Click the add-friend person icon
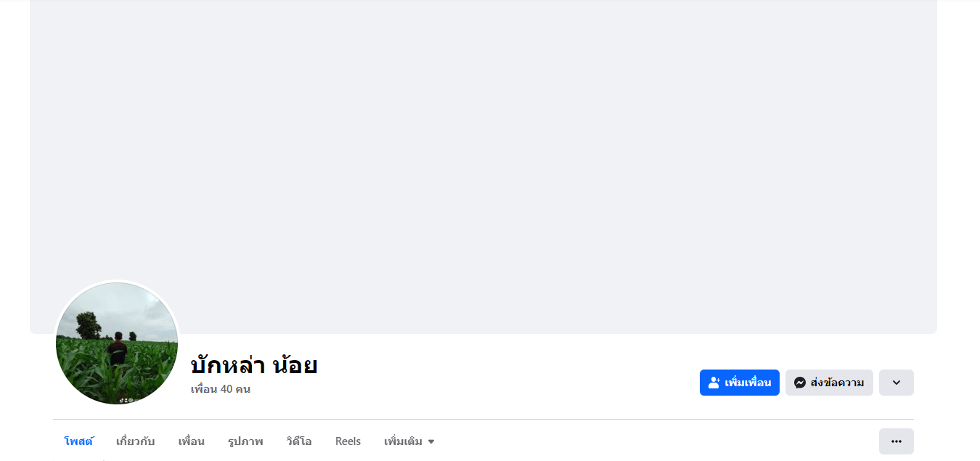Screen dimensions: 980x461 [x=714, y=383]
